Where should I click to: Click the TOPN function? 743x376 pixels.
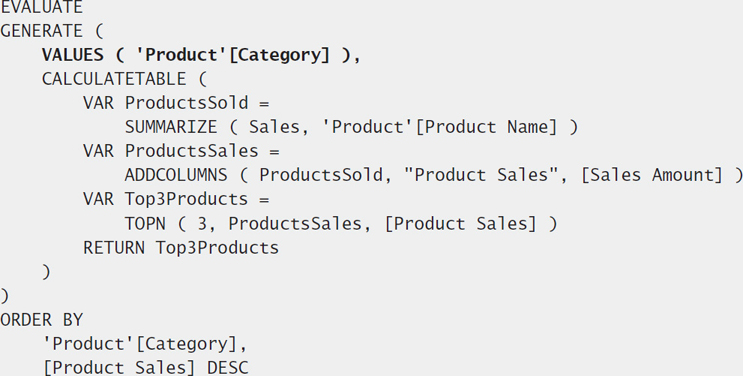click(145, 224)
